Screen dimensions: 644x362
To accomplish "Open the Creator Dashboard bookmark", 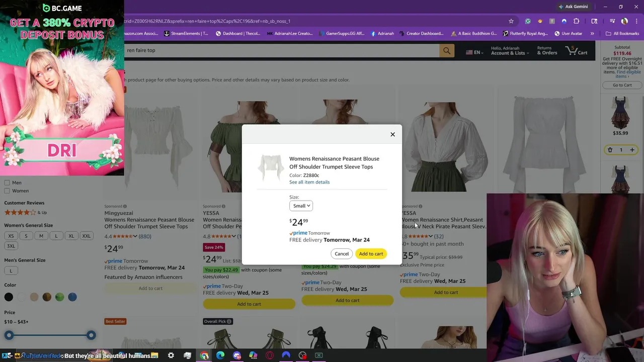I will (x=422, y=34).
